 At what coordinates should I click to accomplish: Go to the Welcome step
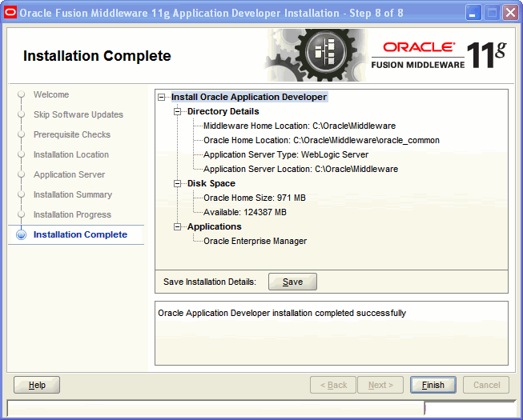click(x=51, y=94)
